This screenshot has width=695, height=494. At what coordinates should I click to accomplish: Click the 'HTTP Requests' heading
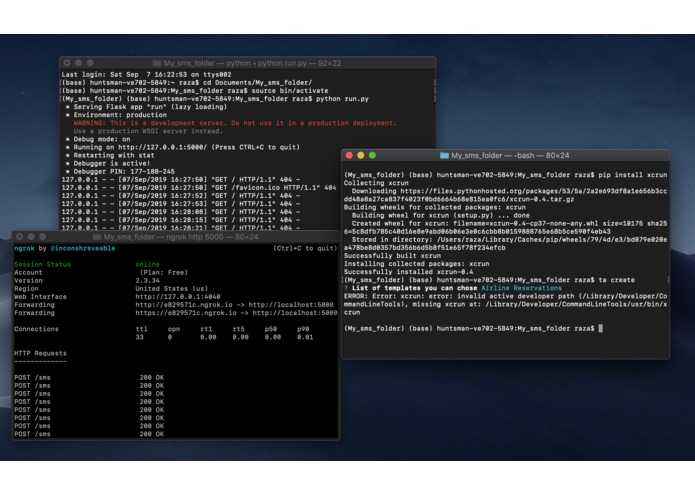click(40, 354)
